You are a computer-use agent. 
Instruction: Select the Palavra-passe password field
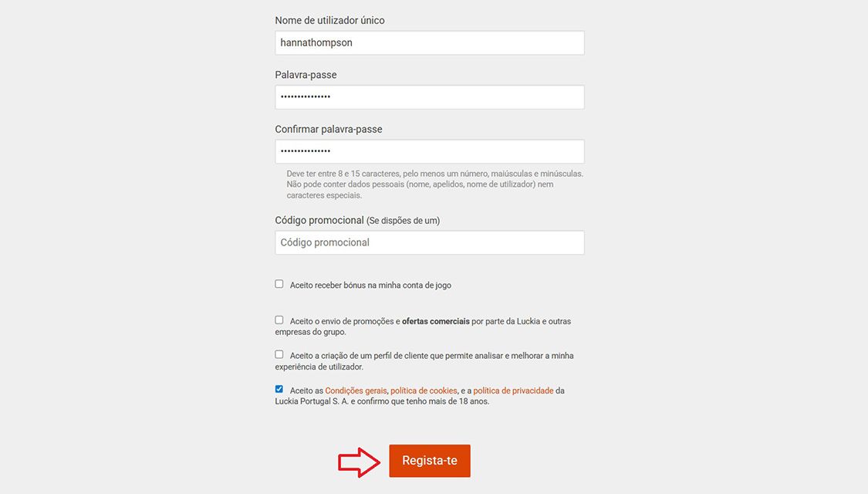point(429,96)
